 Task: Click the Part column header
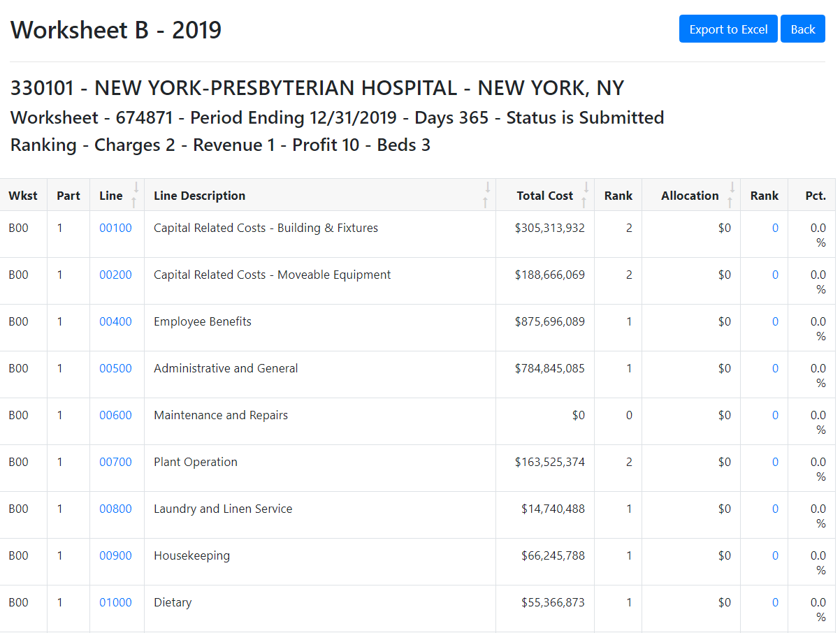[68, 196]
